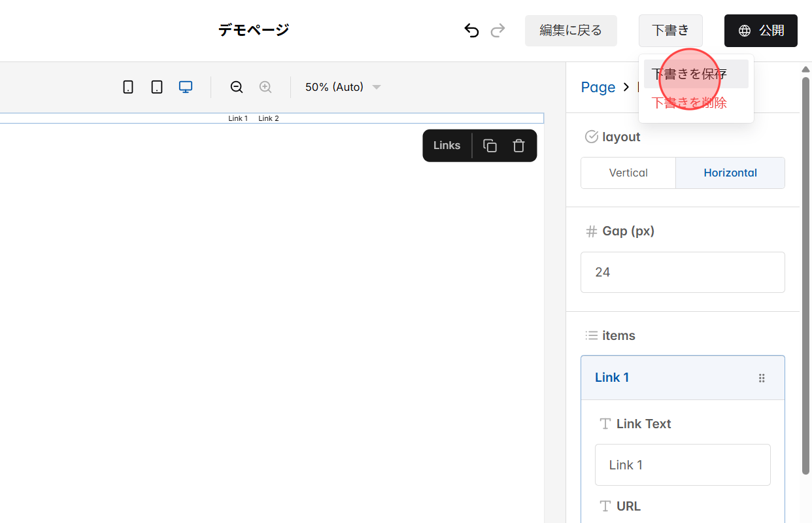This screenshot has width=812, height=523.
Task: Select the mobile preview icon
Action: pos(128,86)
